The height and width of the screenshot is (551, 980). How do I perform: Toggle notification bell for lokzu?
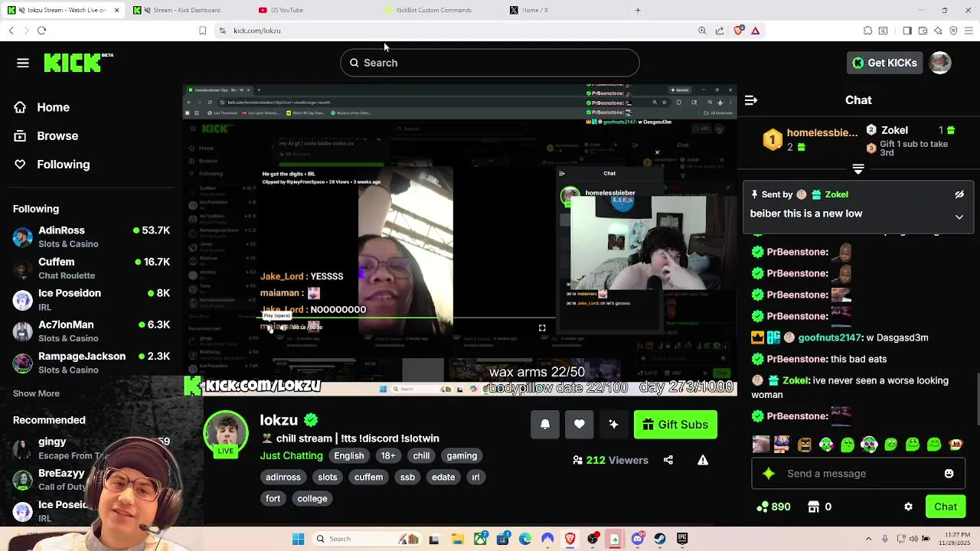545,425
